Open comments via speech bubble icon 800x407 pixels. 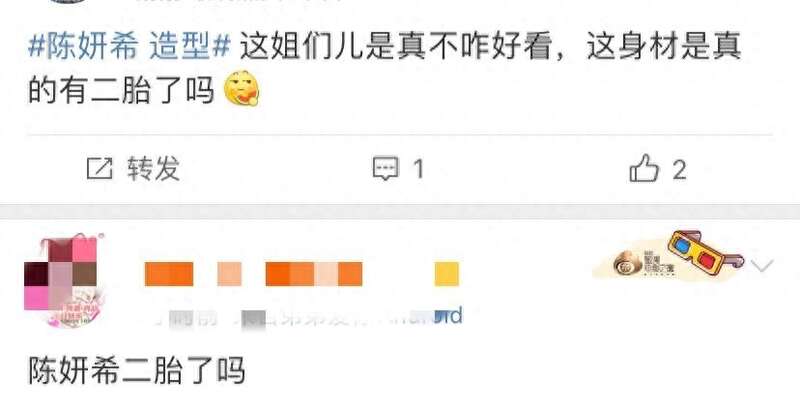[385, 169]
